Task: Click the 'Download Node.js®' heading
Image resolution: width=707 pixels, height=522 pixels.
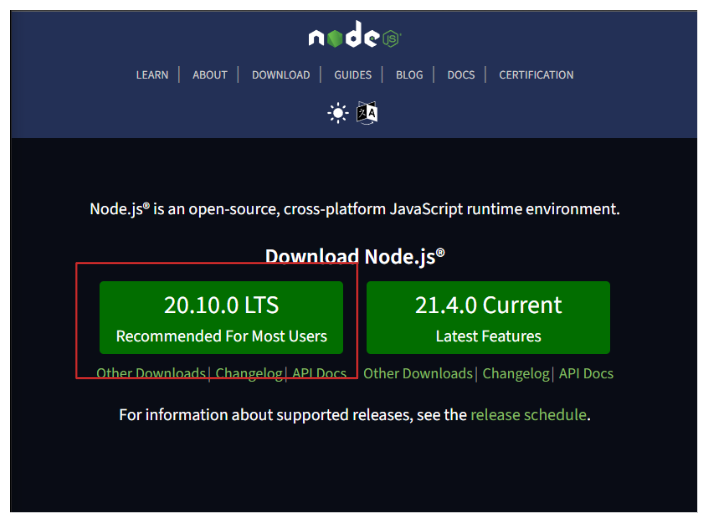Action: (x=355, y=256)
